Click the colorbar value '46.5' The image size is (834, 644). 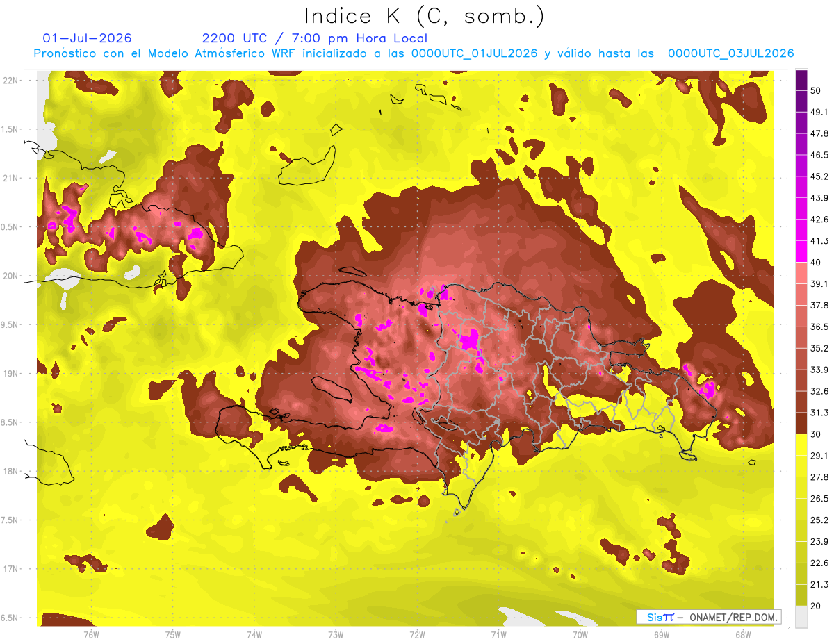tap(819, 155)
